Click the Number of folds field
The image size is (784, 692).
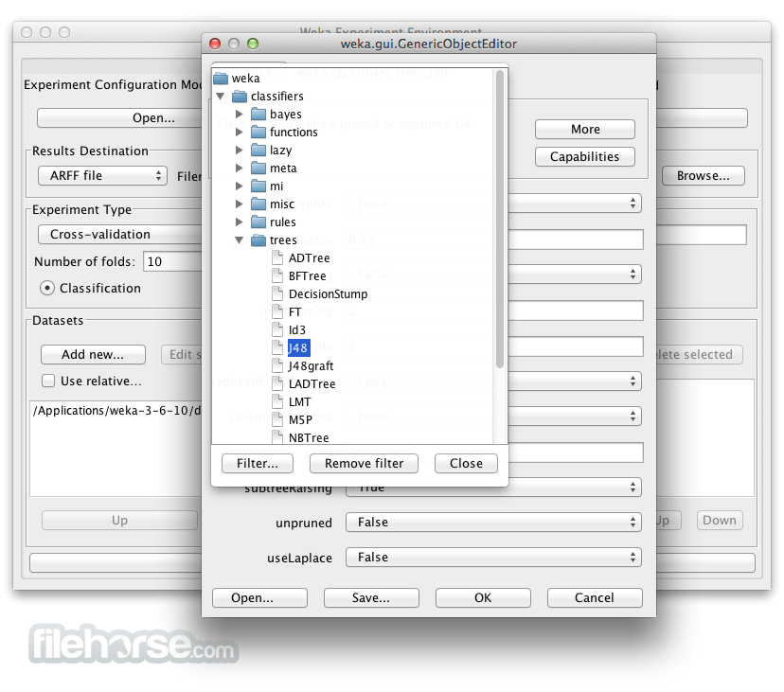click(172, 261)
